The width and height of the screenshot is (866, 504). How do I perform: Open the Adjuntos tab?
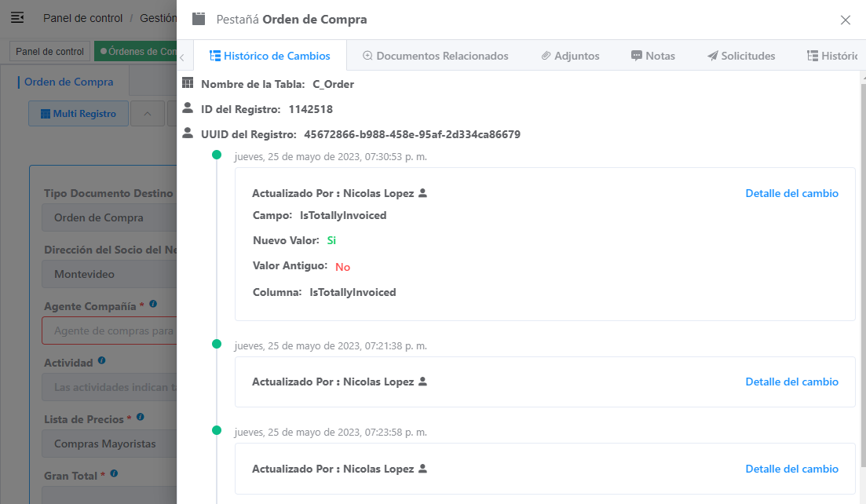pyautogui.click(x=570, y=56)
